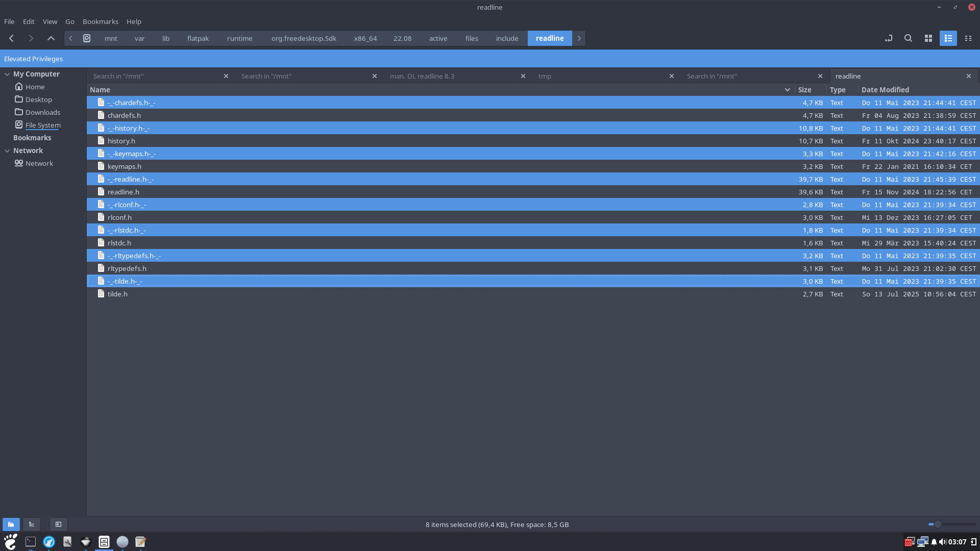Hide the sidebar using bottom icon
Image resolution: width=980 pixels, height=551 pixels.
58,524
